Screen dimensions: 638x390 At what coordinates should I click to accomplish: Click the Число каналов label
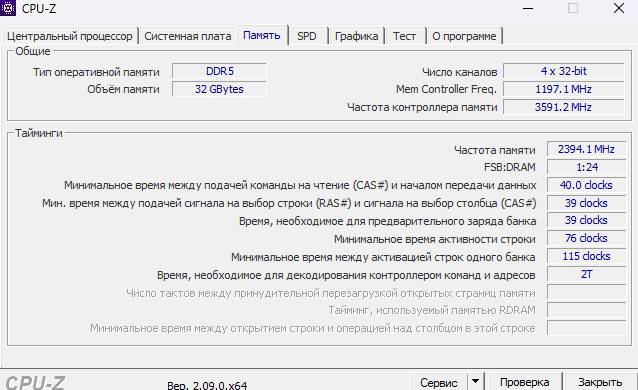pyautogui.click(x=459, y=72)
